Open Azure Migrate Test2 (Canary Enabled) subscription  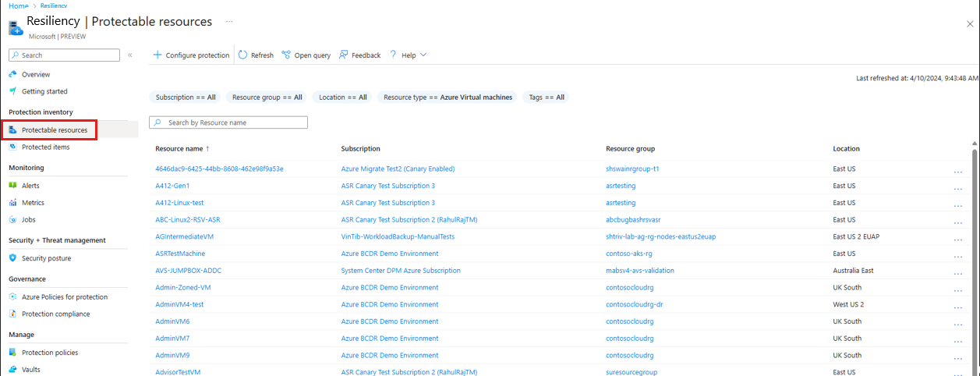pos(398,168)
